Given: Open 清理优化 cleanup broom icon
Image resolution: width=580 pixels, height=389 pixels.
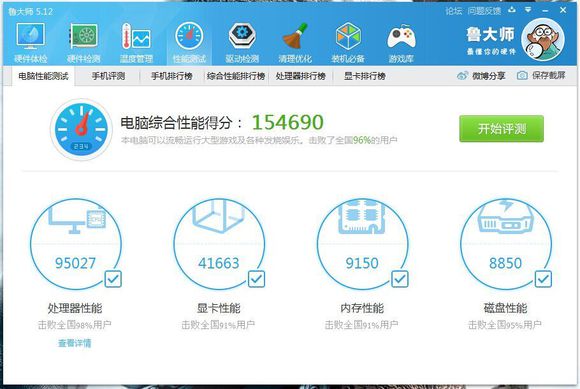Looking at the screenshot, I should 295,36.
